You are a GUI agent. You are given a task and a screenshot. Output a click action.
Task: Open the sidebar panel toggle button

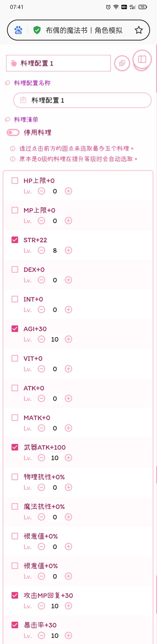point(142,59)
